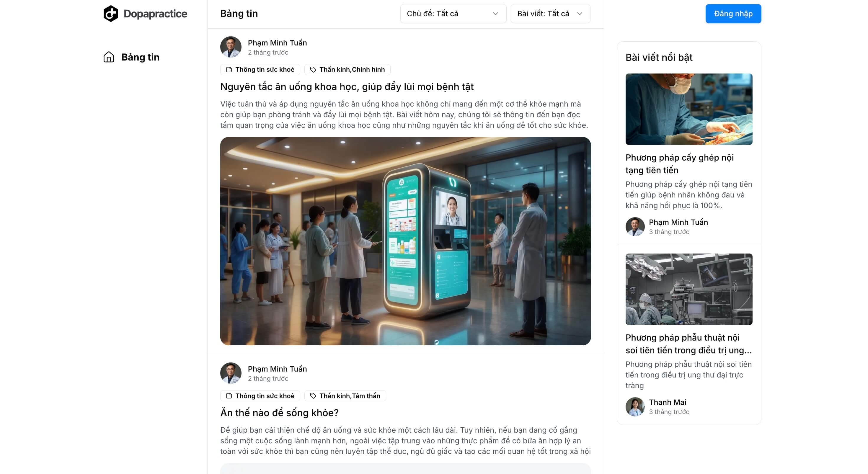868x474 pixels.
Task: Open article Ăn thế nào để sống khỏe?
Action: click(279, 412)
